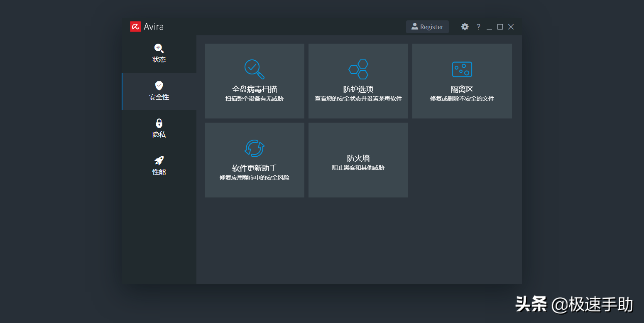The height and width of the screenshot is (323, 644).
Task: Click the 安全性 shield icon
Action: (159, 86)
